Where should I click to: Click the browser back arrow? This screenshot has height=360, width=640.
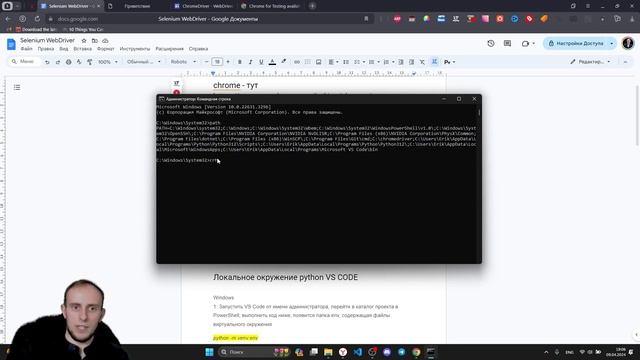(x=8, y=19)
